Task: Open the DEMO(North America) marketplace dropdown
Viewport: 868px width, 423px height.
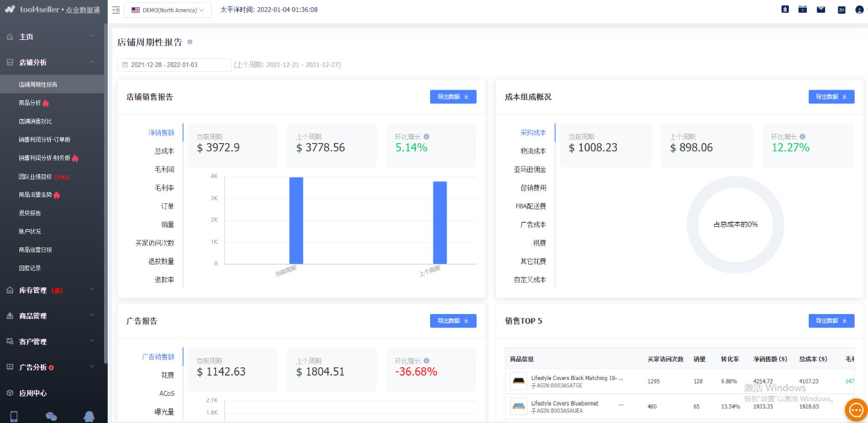Action: coord(168,10)
